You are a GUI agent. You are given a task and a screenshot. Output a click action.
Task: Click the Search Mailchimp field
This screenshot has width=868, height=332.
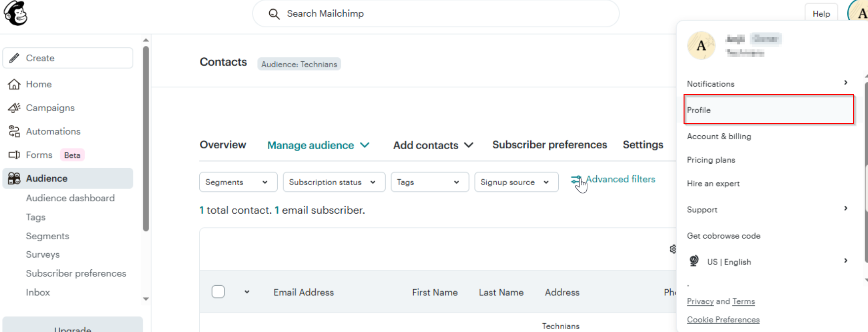pyautogui.click(x=436, y=13)
